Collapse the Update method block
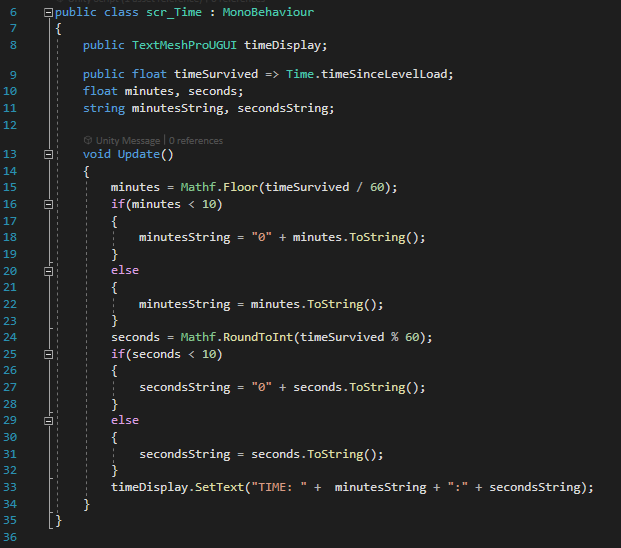 click(49, 155)
